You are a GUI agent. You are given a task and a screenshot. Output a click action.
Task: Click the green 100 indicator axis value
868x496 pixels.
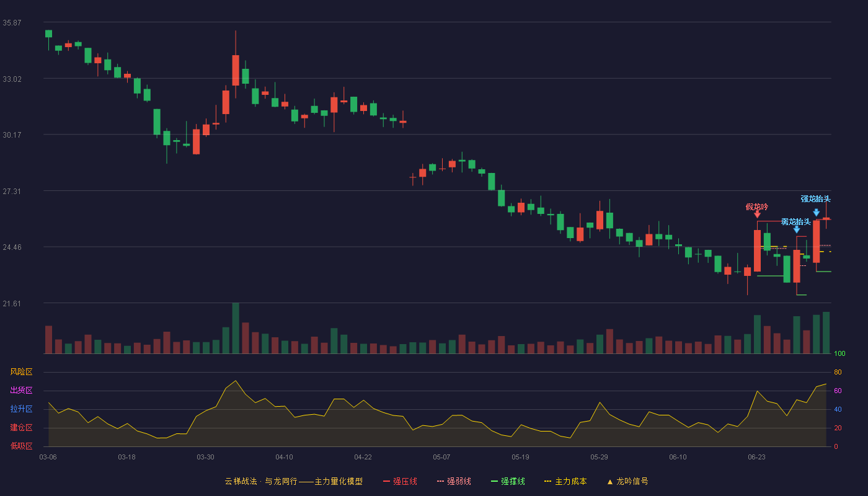839,354
